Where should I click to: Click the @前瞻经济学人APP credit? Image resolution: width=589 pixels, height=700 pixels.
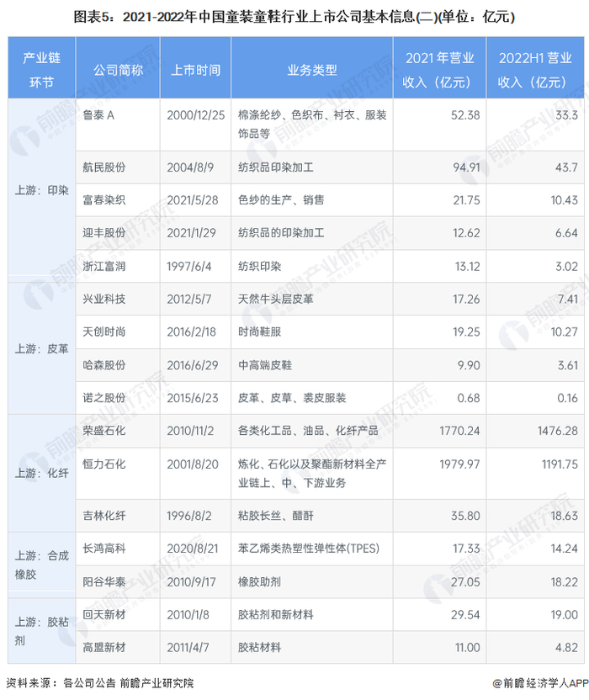pos(540,683)
